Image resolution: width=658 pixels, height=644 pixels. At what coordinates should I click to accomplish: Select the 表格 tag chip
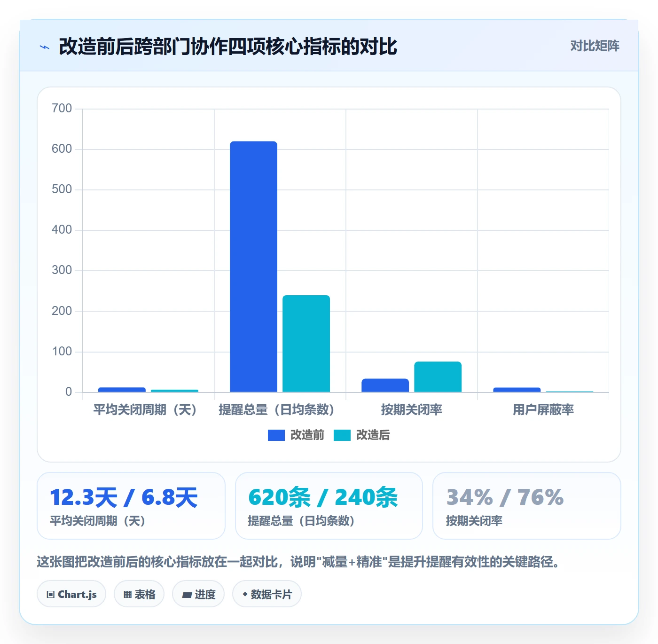pos(139,594)
